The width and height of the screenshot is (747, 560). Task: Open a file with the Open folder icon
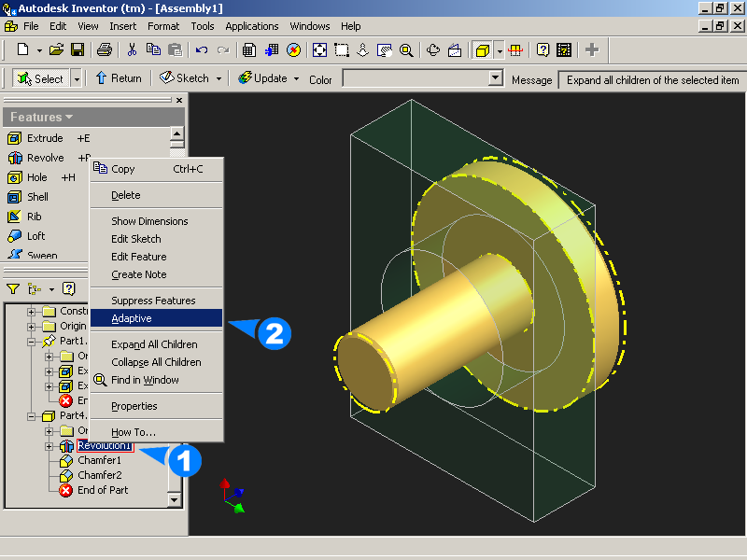(56, 49)
